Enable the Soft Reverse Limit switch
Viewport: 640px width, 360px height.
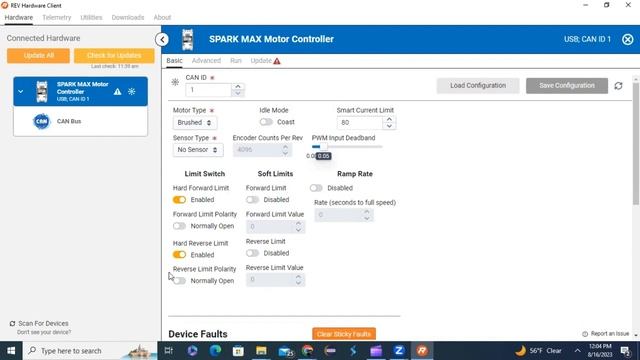(x=252, y=253)
